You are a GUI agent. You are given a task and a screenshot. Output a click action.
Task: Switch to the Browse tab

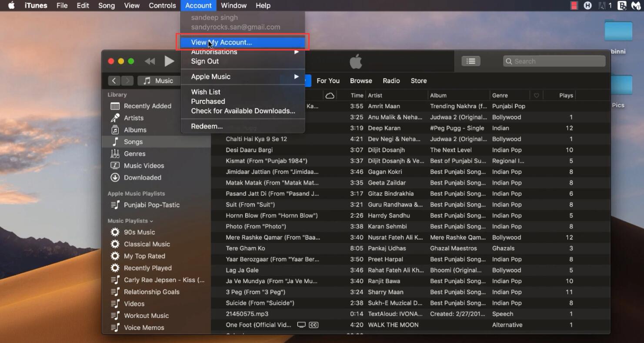pos(361,80)
